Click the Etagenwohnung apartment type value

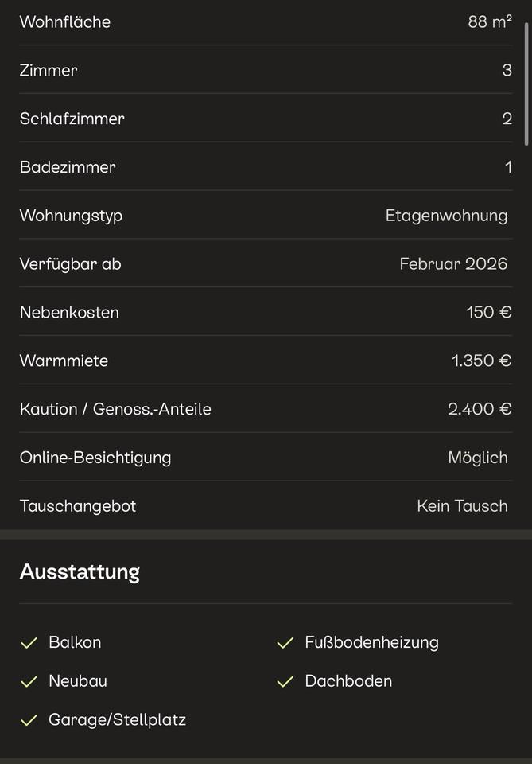pyautogui.click(x=446, y=216)
